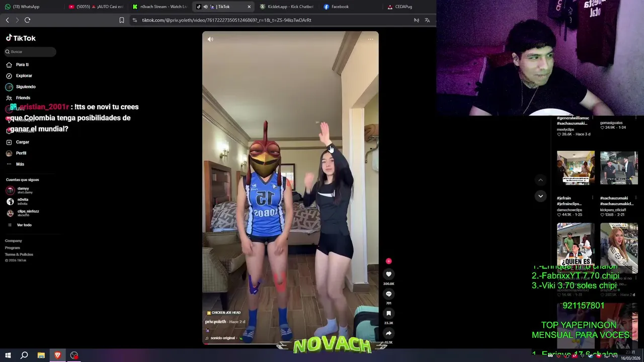
Task: Click the translate page icon in address bar
Action: 427,20
